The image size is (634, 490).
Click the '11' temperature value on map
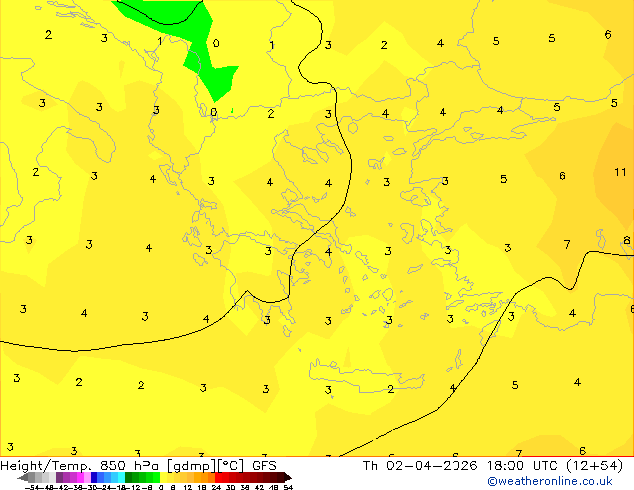point(620,172)
